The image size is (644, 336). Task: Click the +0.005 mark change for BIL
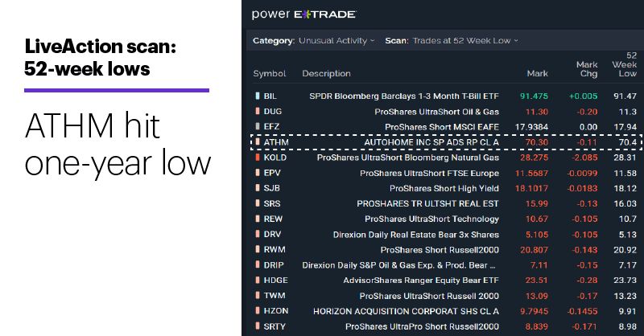(583, 96)
